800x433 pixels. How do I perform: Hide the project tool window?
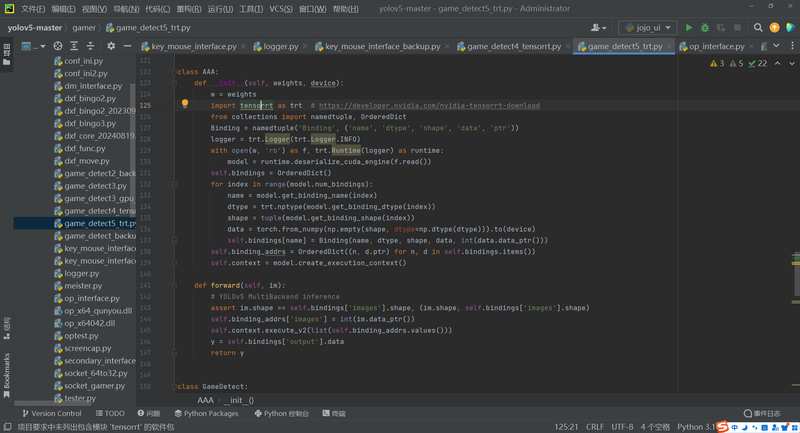127,46
